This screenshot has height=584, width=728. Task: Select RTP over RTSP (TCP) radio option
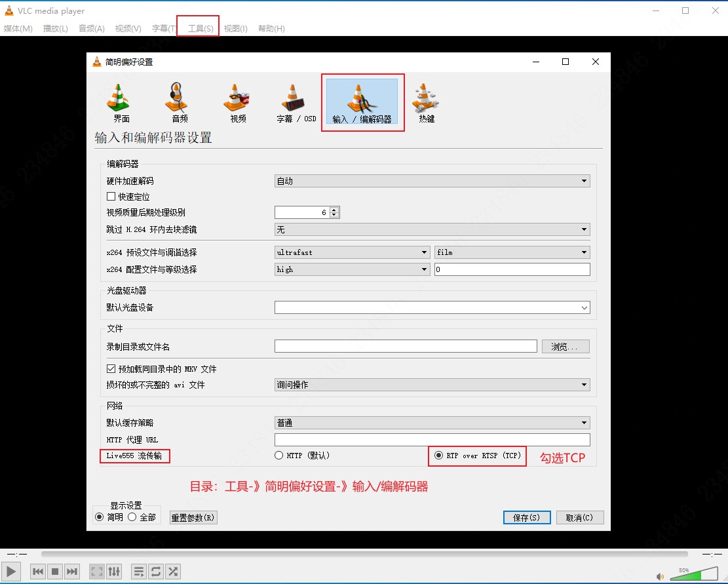(438, 456)
